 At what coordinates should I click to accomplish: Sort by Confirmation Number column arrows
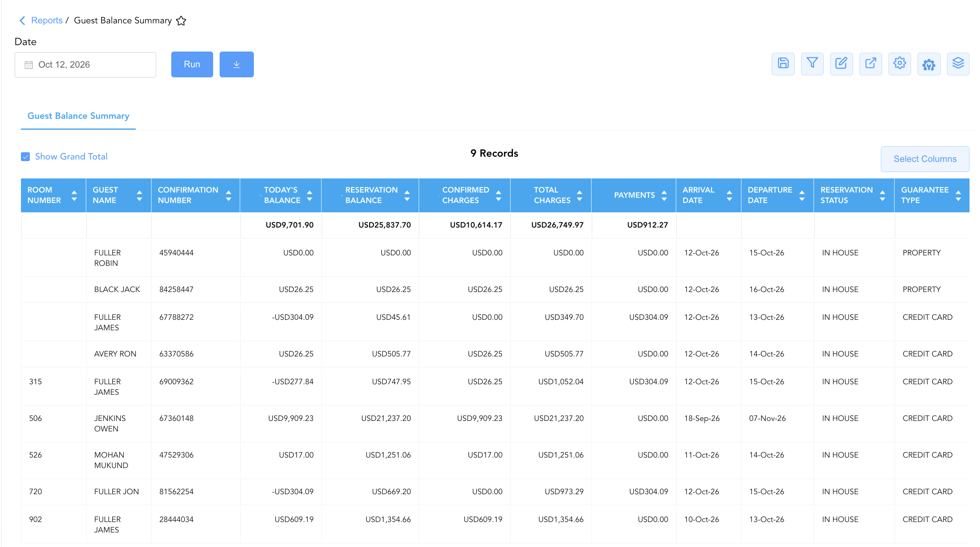point(228,195)
